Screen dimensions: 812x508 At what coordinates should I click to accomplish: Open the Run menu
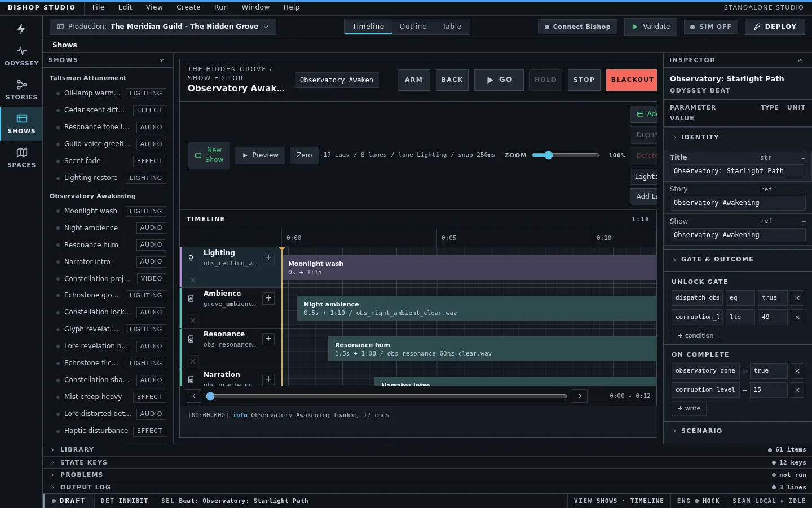click(221, 7)
